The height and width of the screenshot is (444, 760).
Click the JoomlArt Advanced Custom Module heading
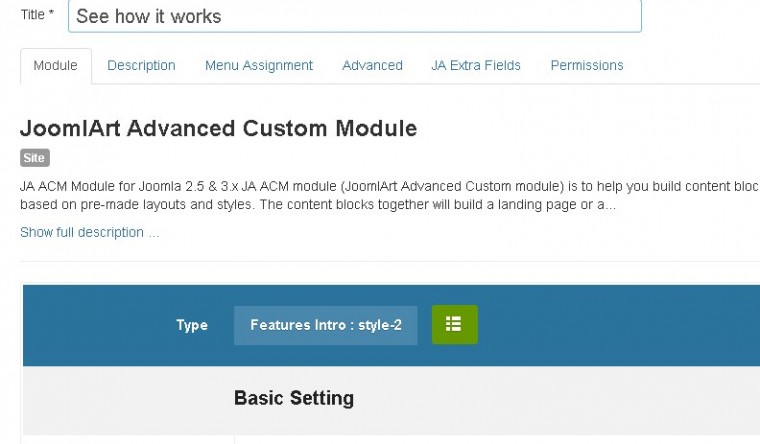point(218,129)
